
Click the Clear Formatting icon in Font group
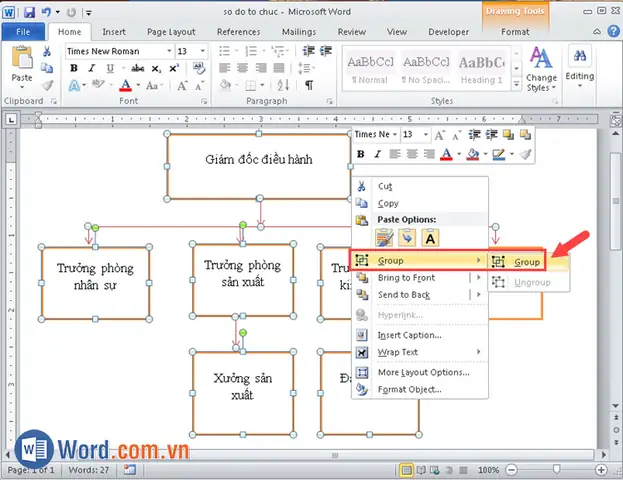199,68
